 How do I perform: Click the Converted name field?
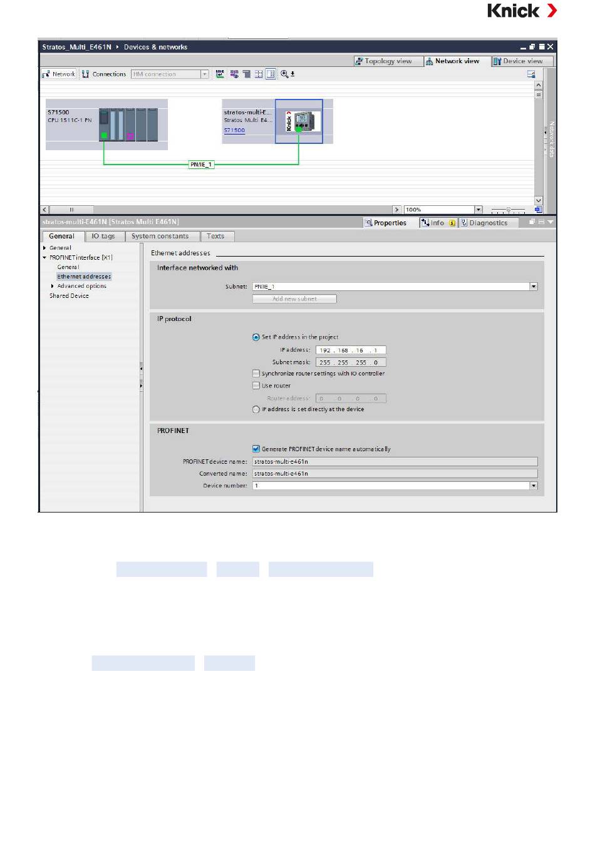click(x=395, y=474)
